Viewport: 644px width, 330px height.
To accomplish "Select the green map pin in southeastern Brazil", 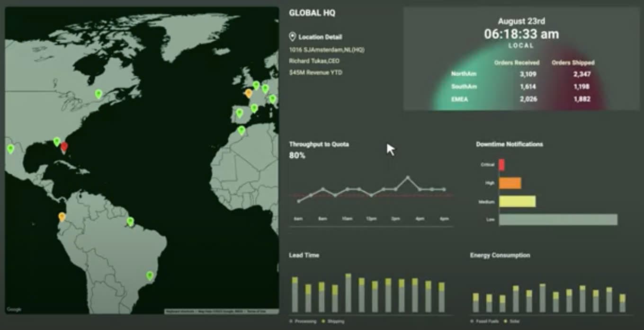I will [150, 276].
